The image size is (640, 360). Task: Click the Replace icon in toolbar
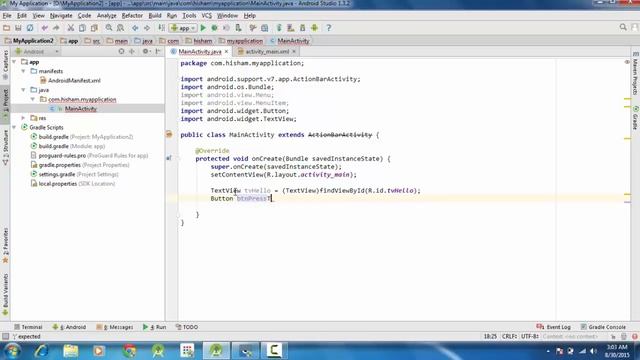point(120,28)
